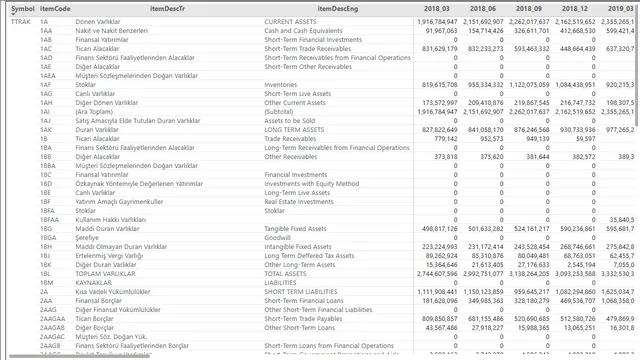Select the 'Inventories' cell
Screen dimensions: 640x360
[x=280, y=84]
